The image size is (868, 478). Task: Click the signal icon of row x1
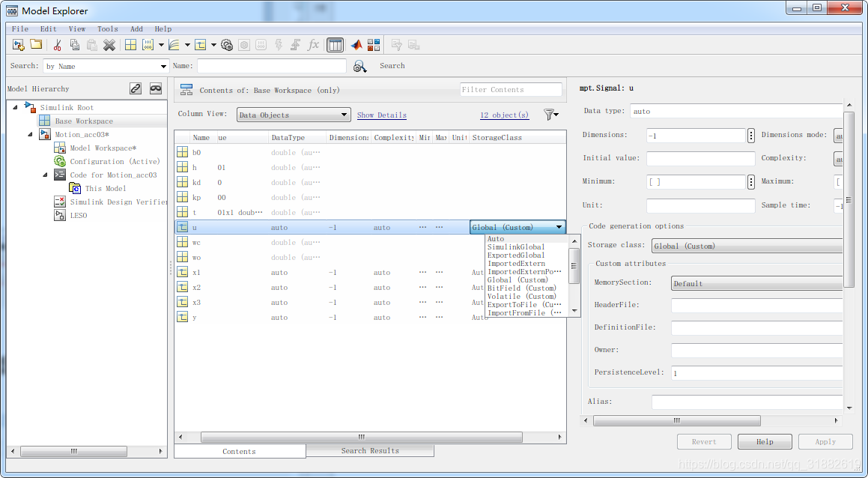(182, 272)
